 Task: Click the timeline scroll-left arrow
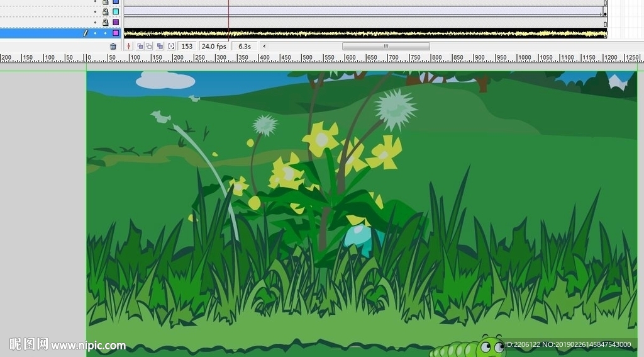click(264, 46)
